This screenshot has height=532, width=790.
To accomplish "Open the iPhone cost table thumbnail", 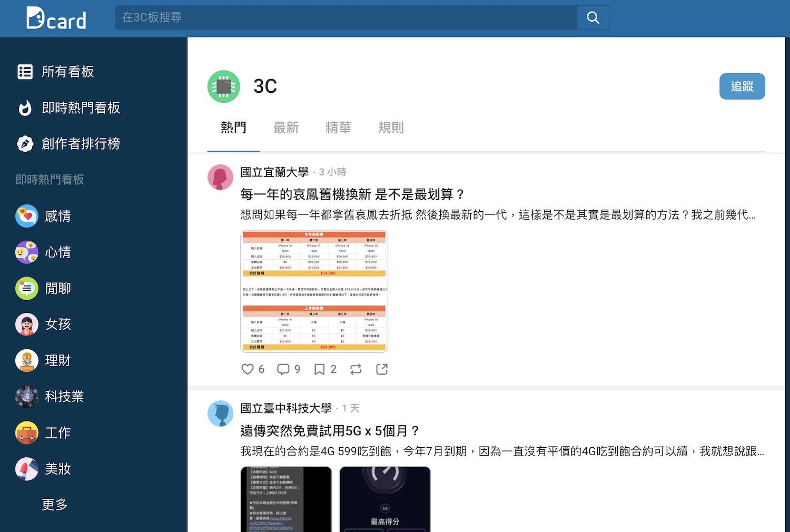I will coord(314,291).
